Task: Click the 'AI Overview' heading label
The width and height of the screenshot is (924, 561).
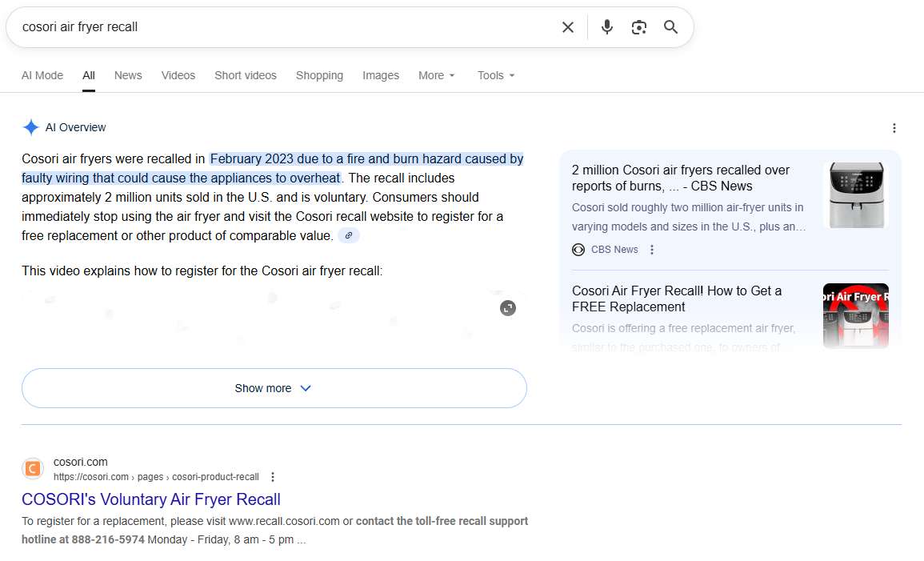Action: click(x=75, y=127)
